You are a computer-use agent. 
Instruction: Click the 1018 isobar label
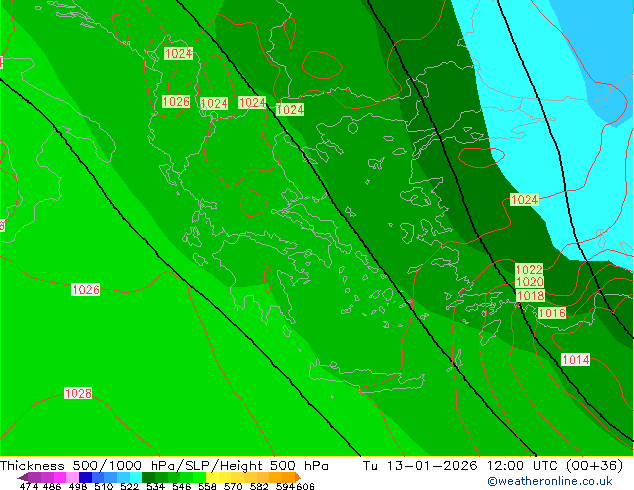(x=530, y=296)
